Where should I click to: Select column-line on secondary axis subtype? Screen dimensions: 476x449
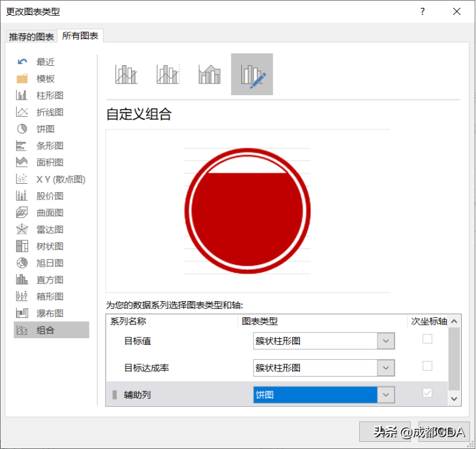[168, 74]
